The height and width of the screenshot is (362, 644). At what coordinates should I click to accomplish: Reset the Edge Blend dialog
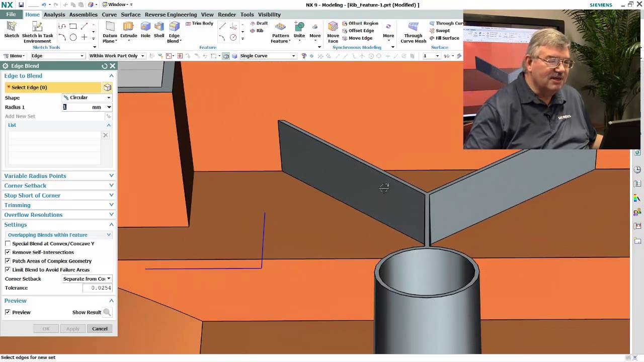(x=105, y=66)
